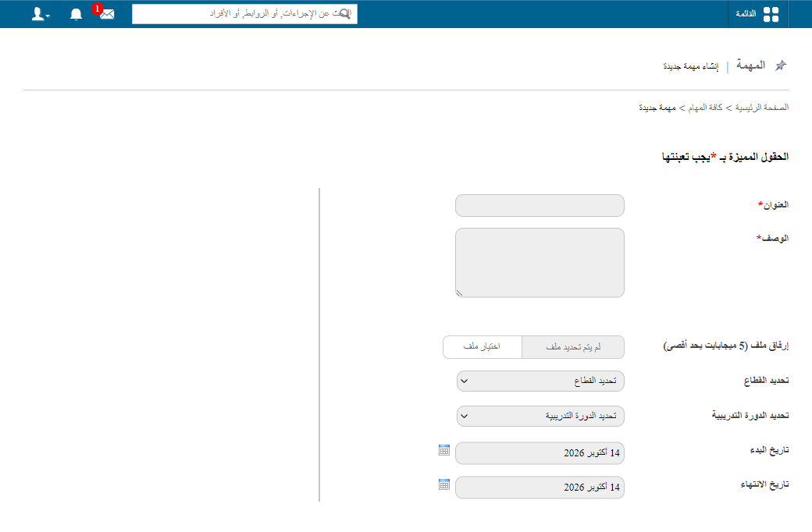The height and width of the screenshot is (532, 812).
Task: Click the تاريخ البدء label
Action: pyautogui.click(x=770, y=450)
